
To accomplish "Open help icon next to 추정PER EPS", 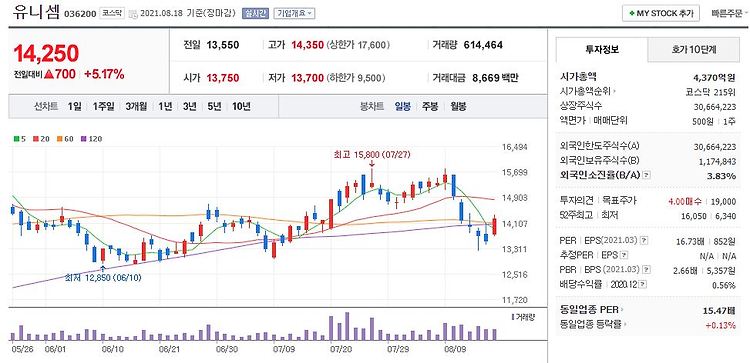I will (x=625, y=255).
